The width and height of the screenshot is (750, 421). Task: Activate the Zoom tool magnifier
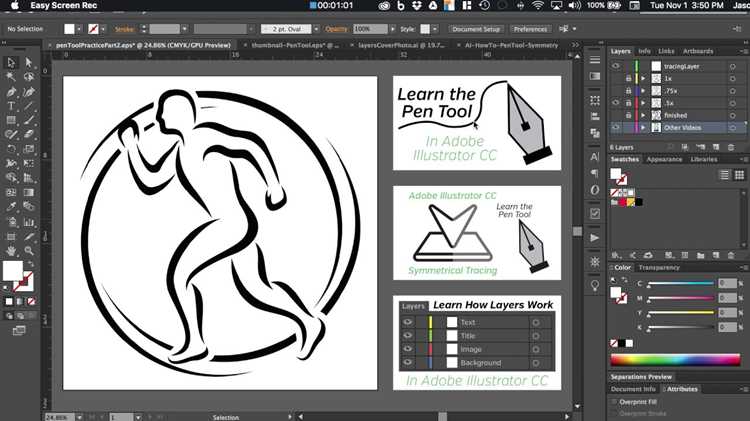pyautogui.click(x=29, y=250)
